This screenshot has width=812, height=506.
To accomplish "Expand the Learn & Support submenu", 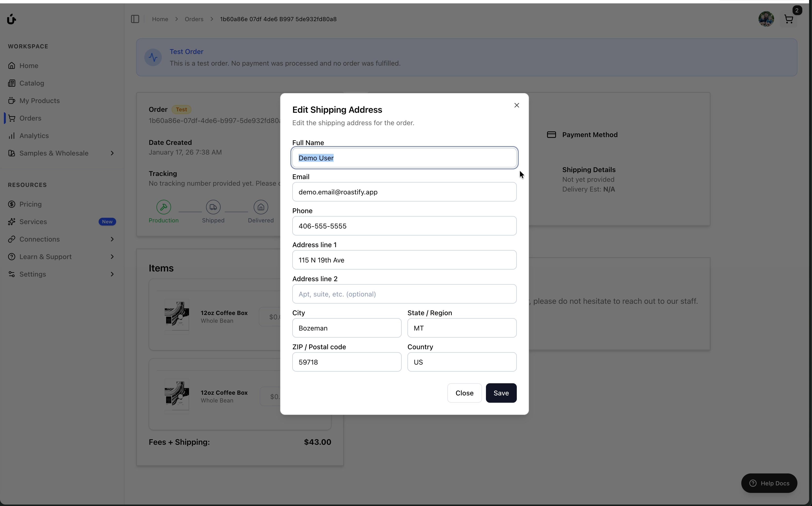I will point(112,257).
